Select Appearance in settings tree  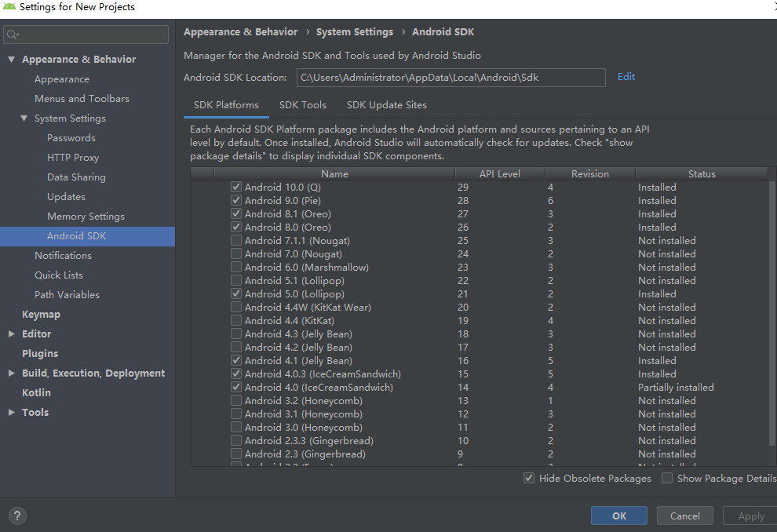(x=62, y=79)
